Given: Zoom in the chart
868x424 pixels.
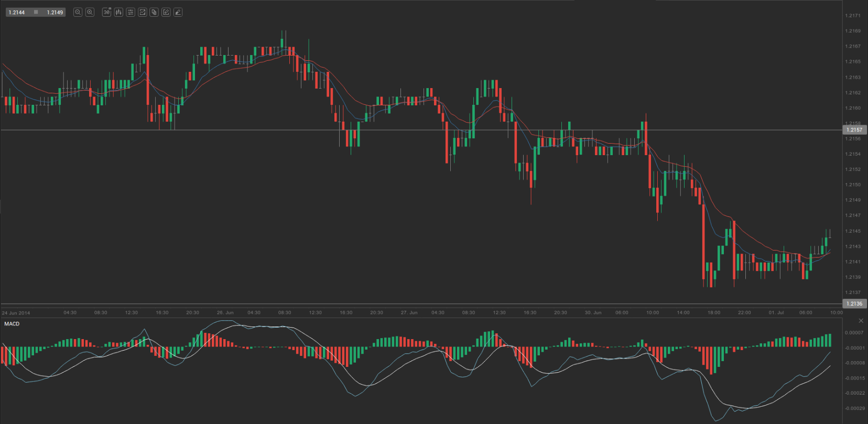Looking at the screenshot, I should (x=90, y=12).
